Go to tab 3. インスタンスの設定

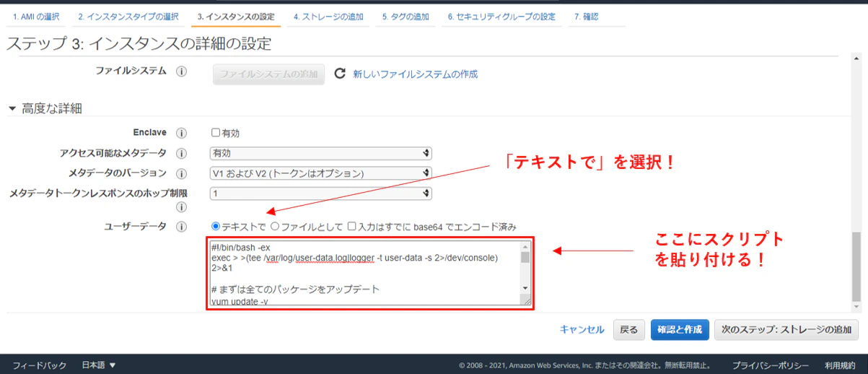pos(236,16)
